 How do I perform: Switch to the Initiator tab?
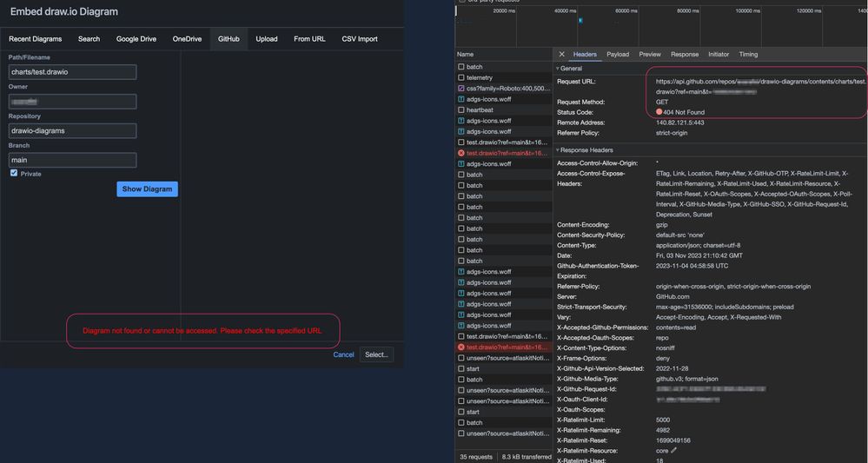(x=719, y=54)
